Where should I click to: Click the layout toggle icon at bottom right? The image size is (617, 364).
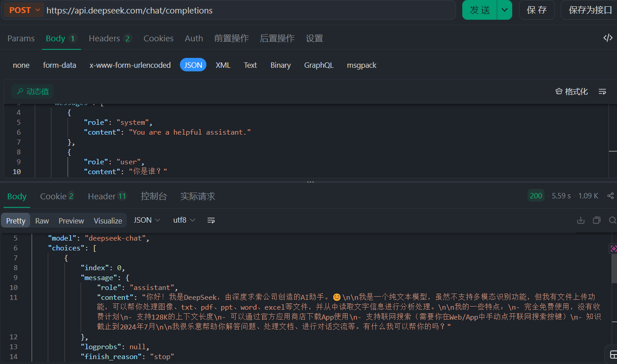coord(612,355)
